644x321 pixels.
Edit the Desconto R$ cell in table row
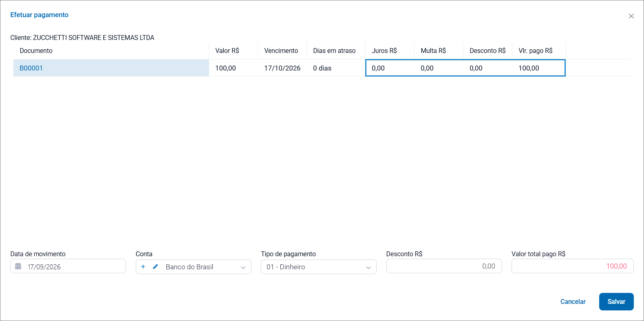(x=487, y=68)
